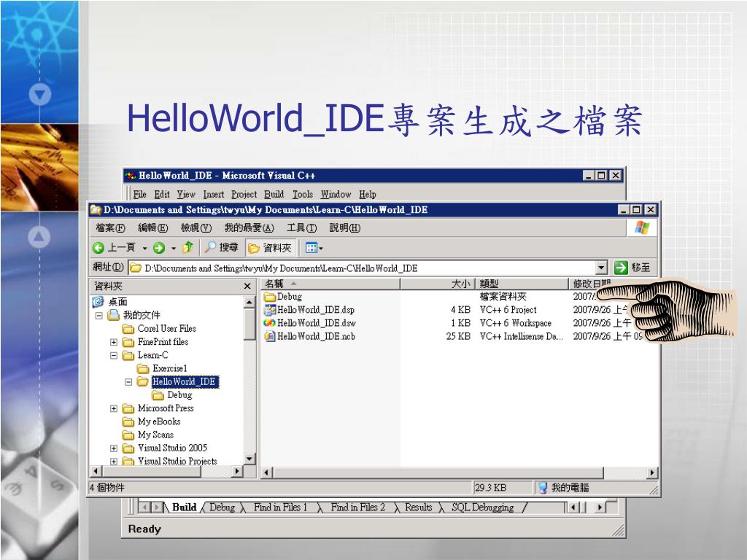
Task: Click the file list horizontal scroll-right arrow
Action: pos(652,472)
